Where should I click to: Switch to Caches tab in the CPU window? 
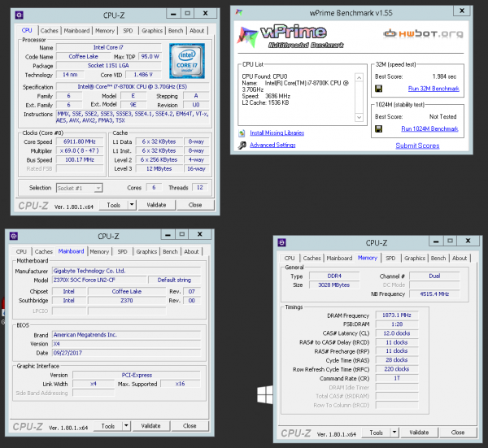point(50,31)
